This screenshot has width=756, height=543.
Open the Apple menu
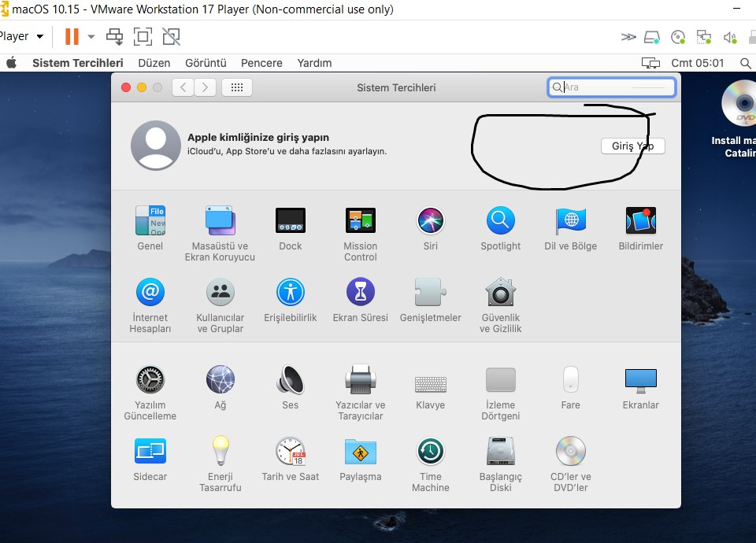(x=11, y=63)
